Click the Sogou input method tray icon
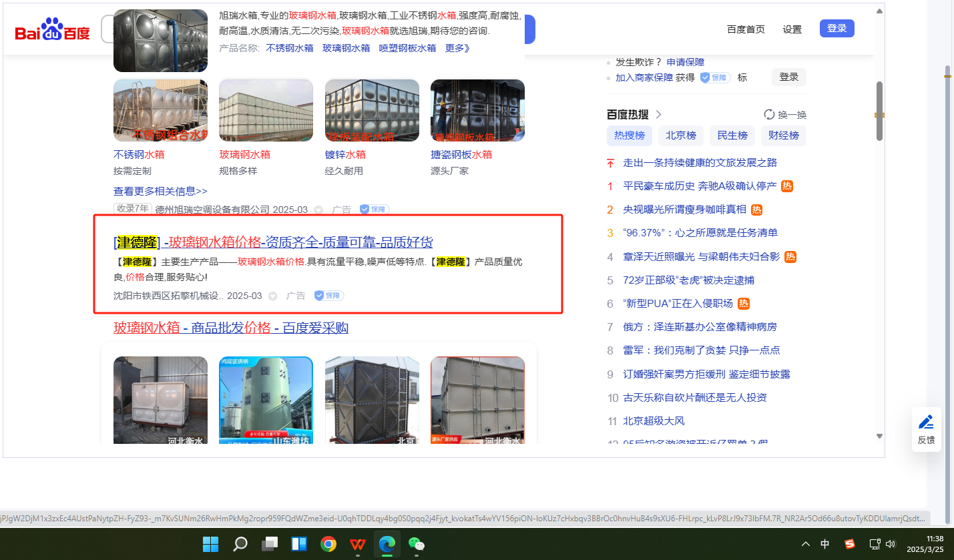This screenshot has width=954, height=560. click(850, 544)
